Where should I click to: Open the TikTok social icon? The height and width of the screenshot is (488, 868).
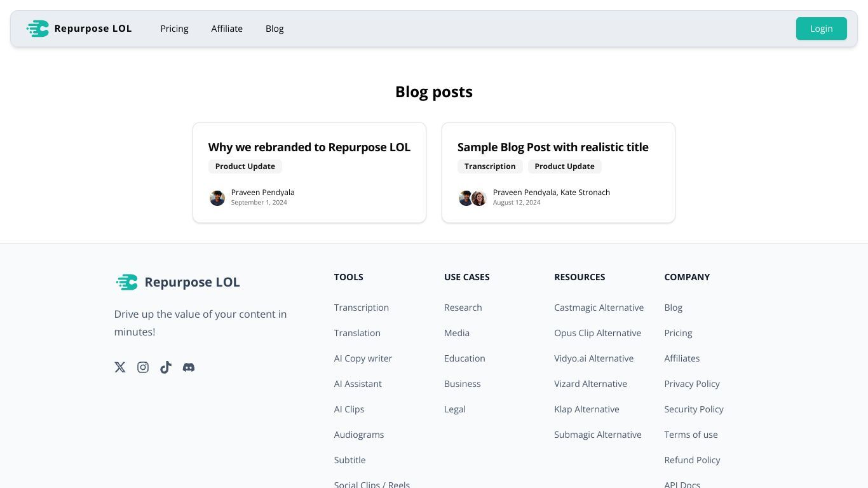pyautogui.click(x=166, y=367)
